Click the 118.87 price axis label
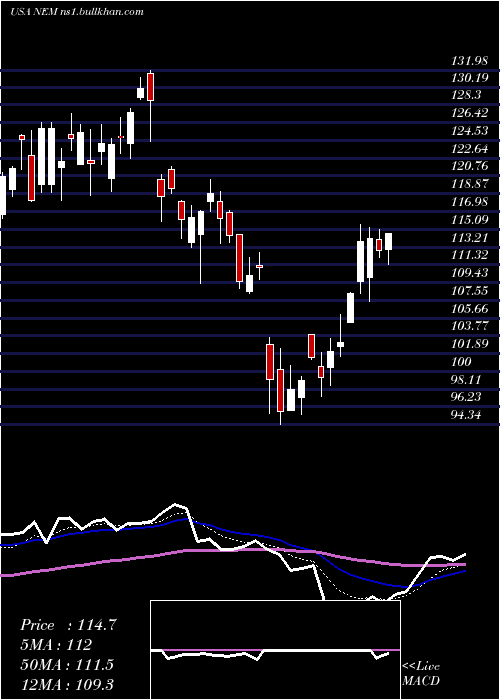 click(x=470, y=184)
